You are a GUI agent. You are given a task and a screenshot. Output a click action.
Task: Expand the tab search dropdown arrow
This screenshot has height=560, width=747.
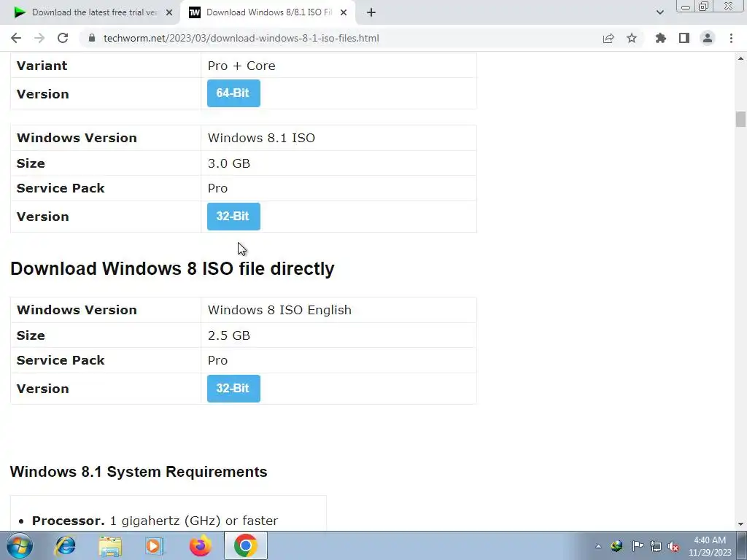[659, 12]
